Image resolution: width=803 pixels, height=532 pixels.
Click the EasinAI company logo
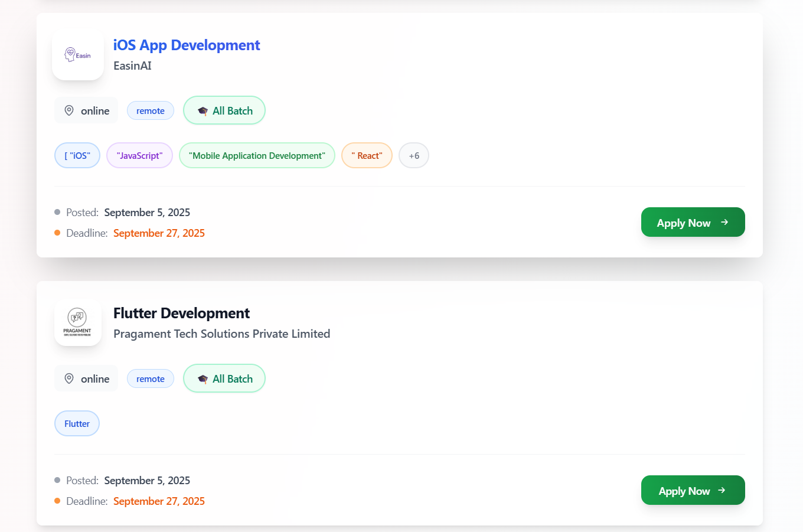pyautogui.click(x=77, y=54)
